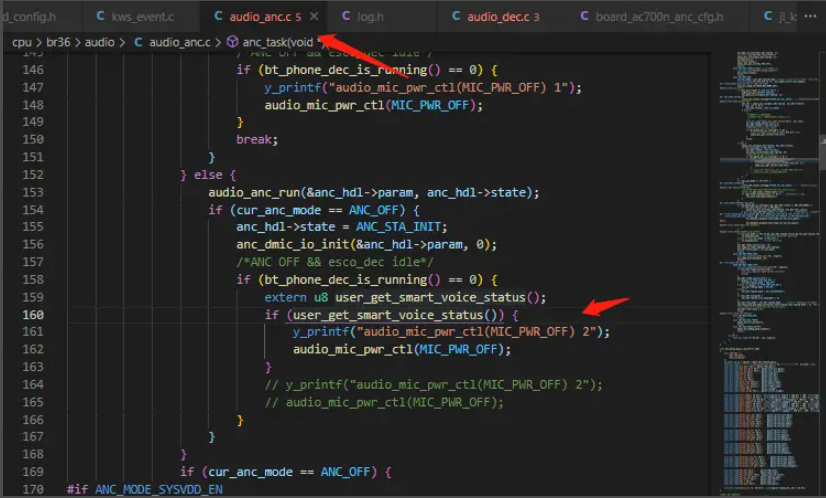
Task: Click the C icon on board_ac700n_anc_cfg.h tab
Action: click(584, 16)
